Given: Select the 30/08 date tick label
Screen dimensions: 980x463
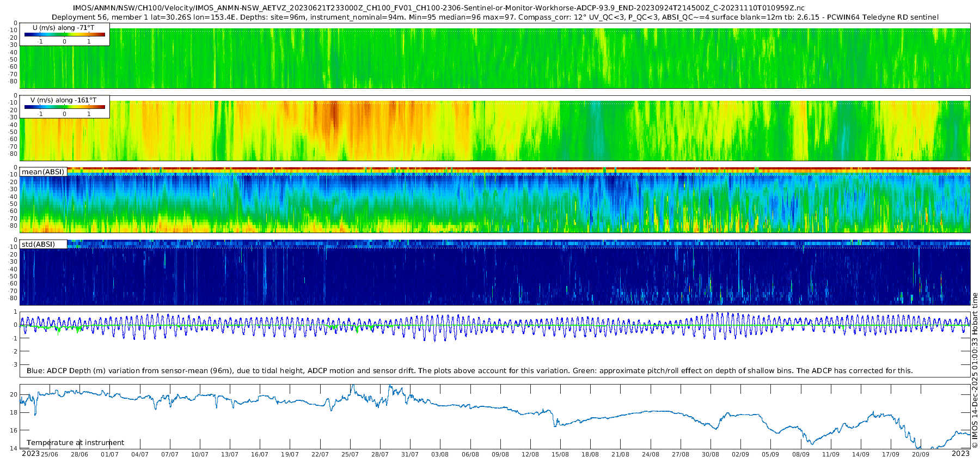Looking at the screenshot, I should point(710,454).
